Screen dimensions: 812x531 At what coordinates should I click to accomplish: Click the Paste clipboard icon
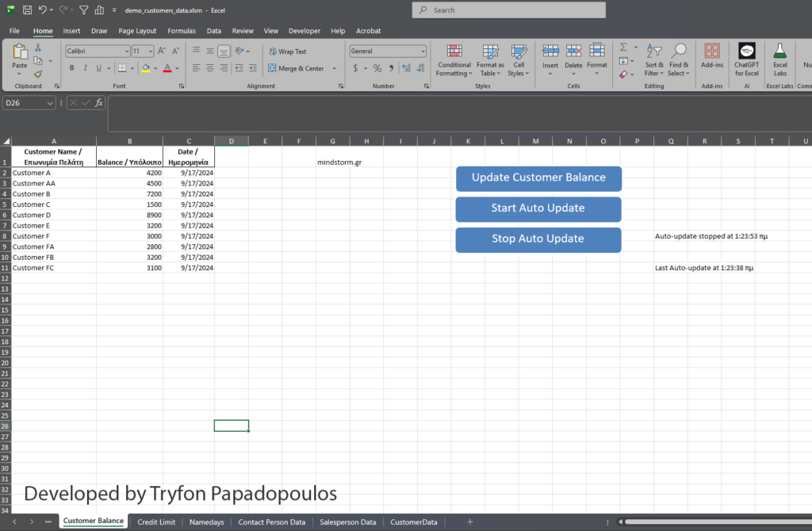[x=20, y=52]
